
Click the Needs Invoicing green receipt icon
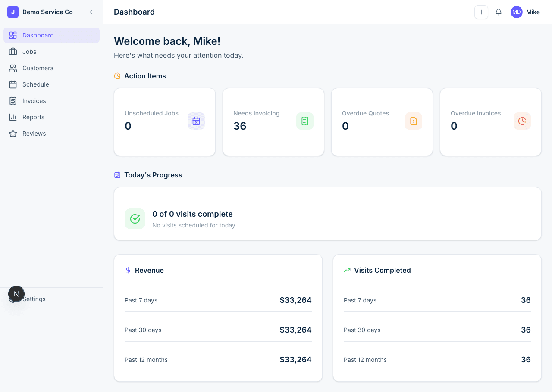tap(305, 121)
